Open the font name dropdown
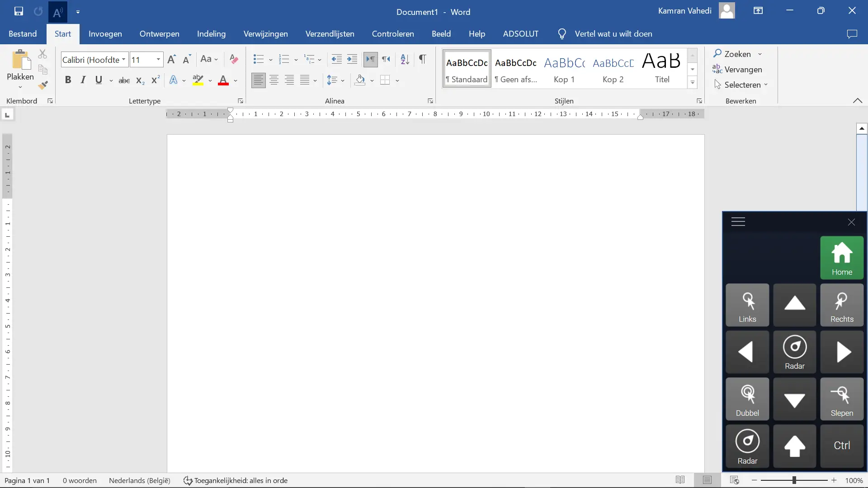The width and height of the screenshot is (868, 488). tap(123, 60)
